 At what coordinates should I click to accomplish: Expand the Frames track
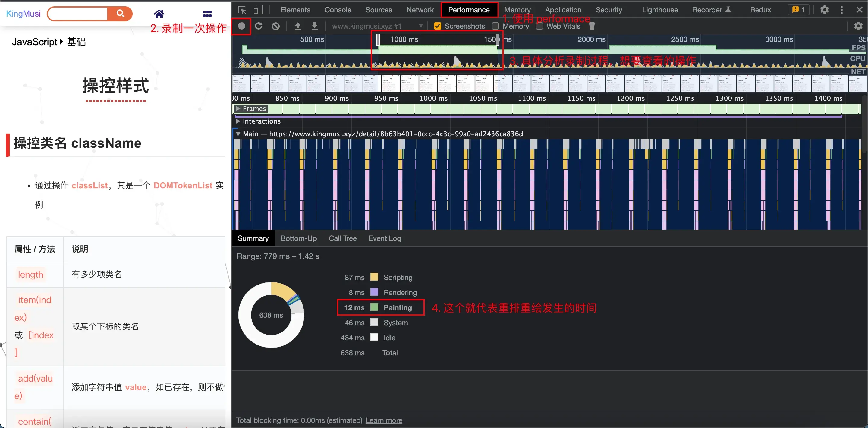point(238,109)
